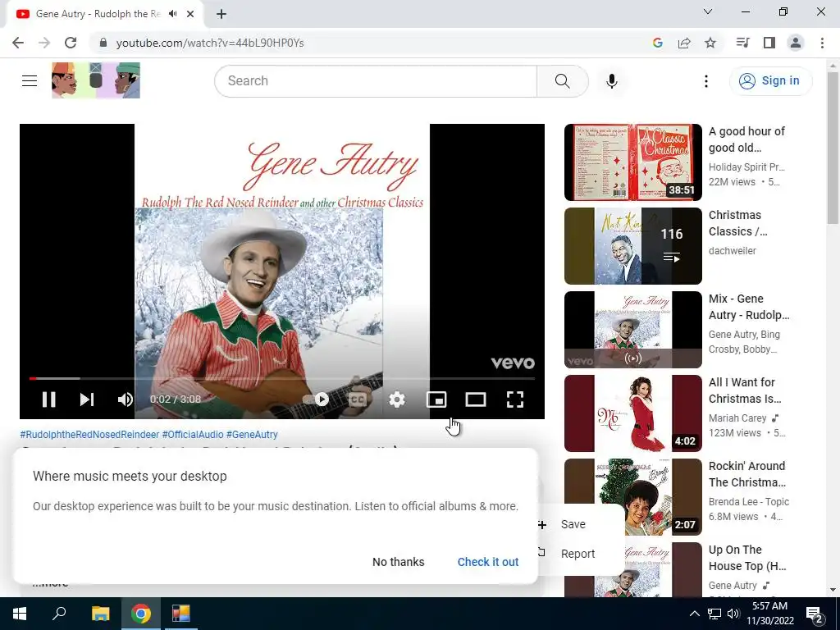The image size is (840, 630).
Task: Open Google icon in address bar
Action: coord(658,43)
